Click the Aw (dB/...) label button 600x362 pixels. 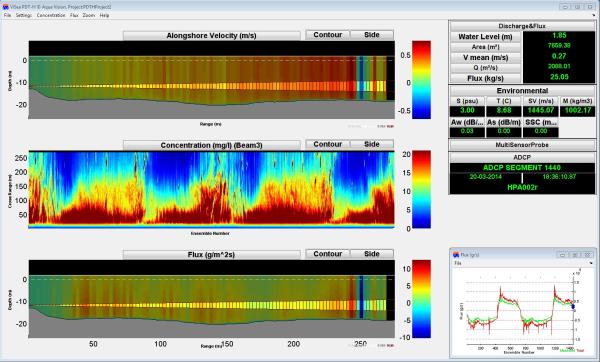coord(467,122)
